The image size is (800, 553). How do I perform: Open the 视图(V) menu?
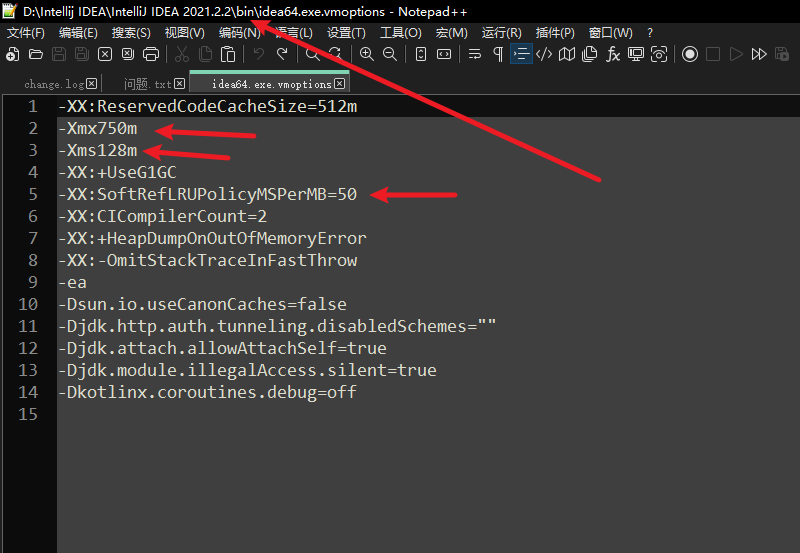tap(185, 33)
